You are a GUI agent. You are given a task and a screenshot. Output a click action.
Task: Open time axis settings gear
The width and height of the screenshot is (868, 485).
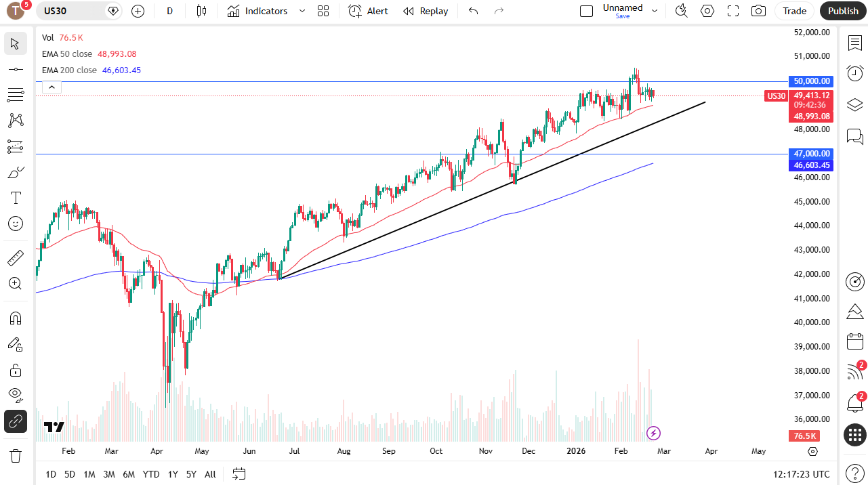812,451
